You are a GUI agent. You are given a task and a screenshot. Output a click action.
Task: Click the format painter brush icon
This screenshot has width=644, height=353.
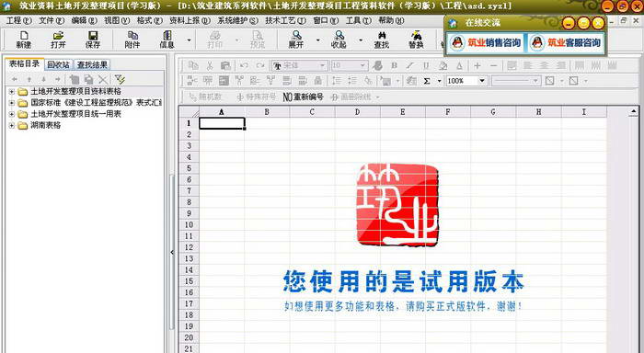pos(377,65)
